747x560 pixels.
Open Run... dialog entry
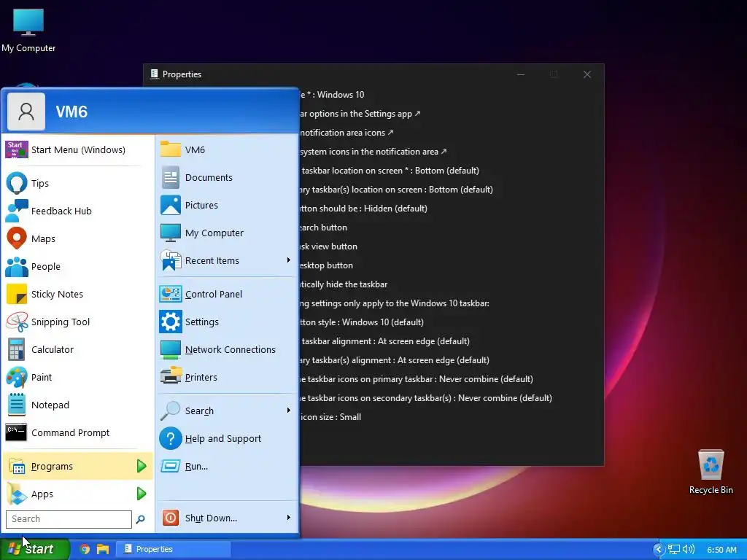227,466
